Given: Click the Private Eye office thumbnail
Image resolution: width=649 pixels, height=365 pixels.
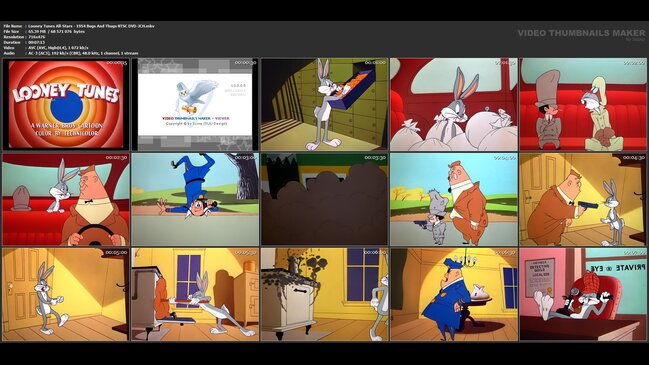Looking at the screenshot, I should [x=583, y=294].
